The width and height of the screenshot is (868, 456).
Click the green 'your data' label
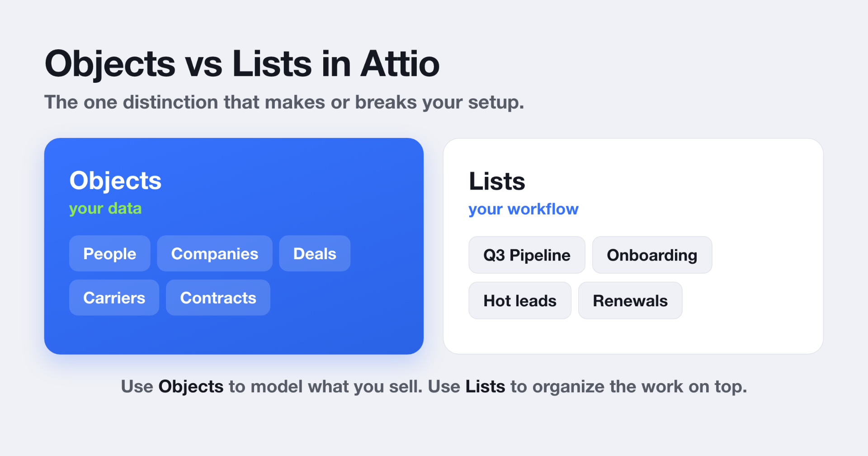point(105,209)
